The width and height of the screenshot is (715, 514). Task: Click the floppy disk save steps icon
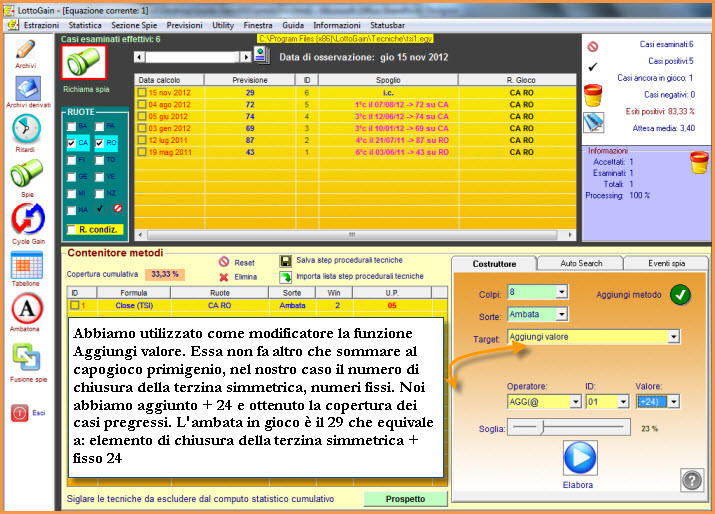(285, 261)
